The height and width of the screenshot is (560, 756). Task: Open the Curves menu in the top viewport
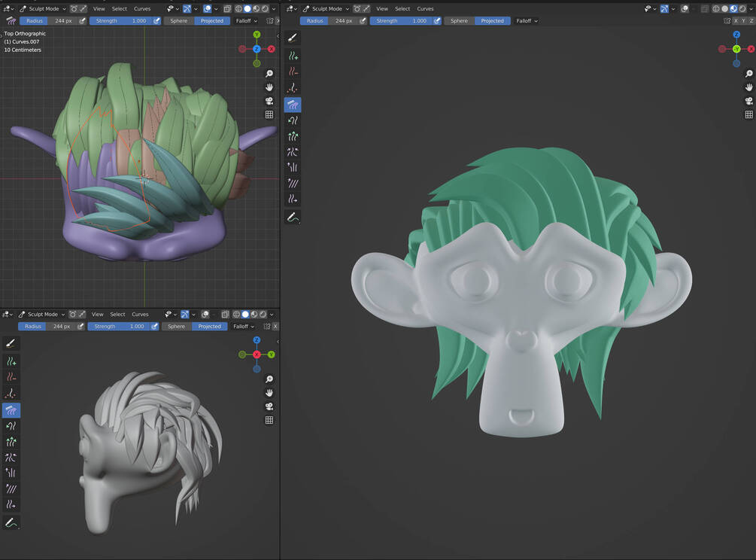pos(142,8)
